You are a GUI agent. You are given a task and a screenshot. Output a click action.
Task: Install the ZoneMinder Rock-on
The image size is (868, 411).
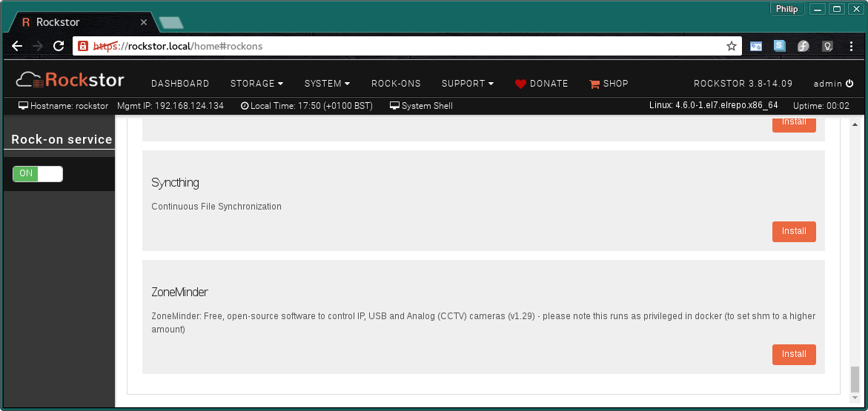(794, 354)
